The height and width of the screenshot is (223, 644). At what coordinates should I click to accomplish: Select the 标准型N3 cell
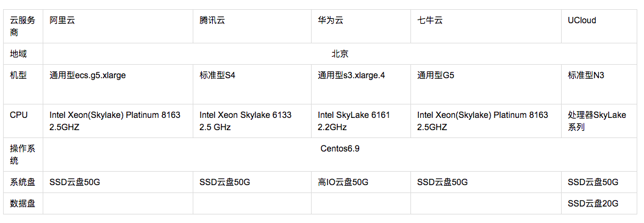[x=599, y=84]
